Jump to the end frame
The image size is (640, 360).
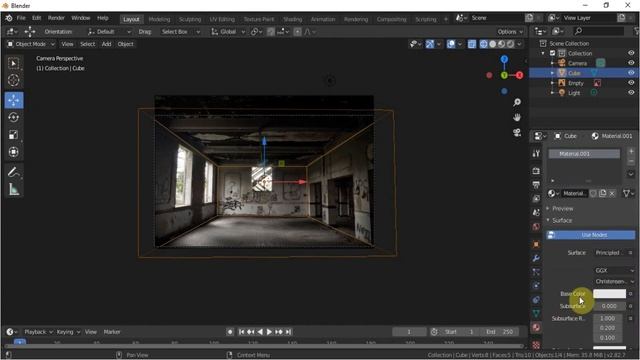pyautogui.click(x=288, y=332)
